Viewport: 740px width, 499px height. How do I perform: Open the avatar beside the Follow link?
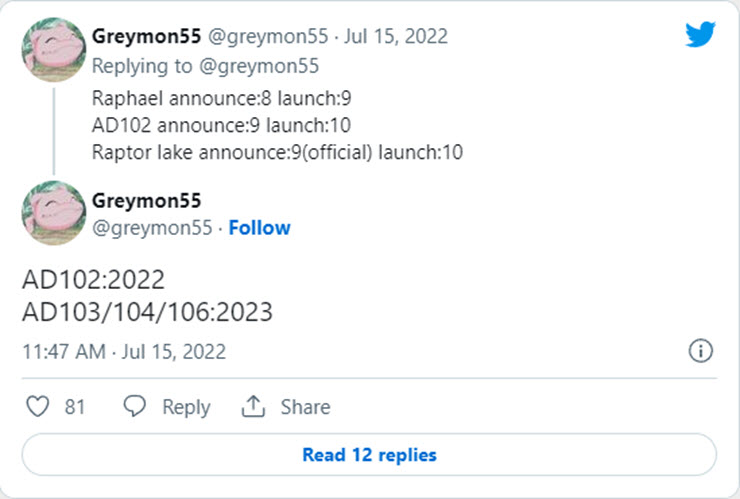click(53, 212)
